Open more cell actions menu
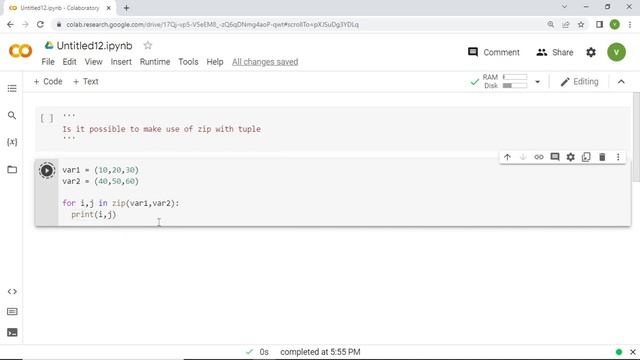 tap(618, 157)
